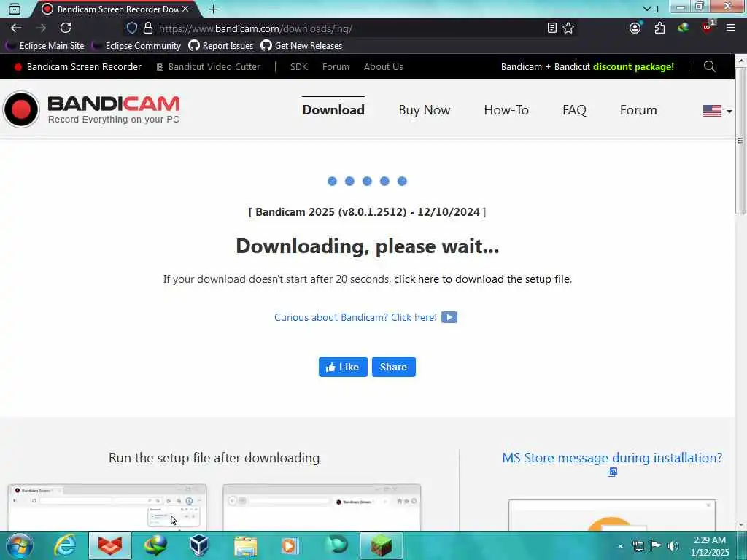
Task: Open the red fox browser taskbar icon
Action: [110, 545]
